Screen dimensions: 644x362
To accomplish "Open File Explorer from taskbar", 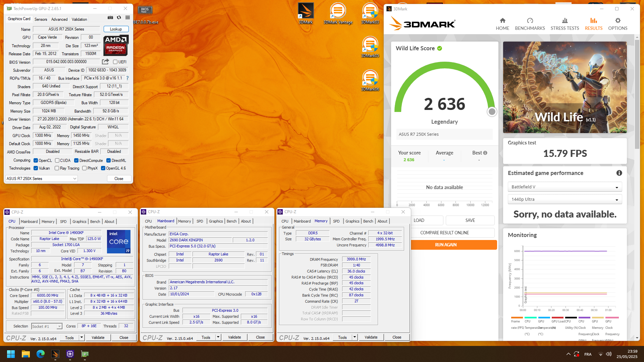I will (x=26, y=354).
